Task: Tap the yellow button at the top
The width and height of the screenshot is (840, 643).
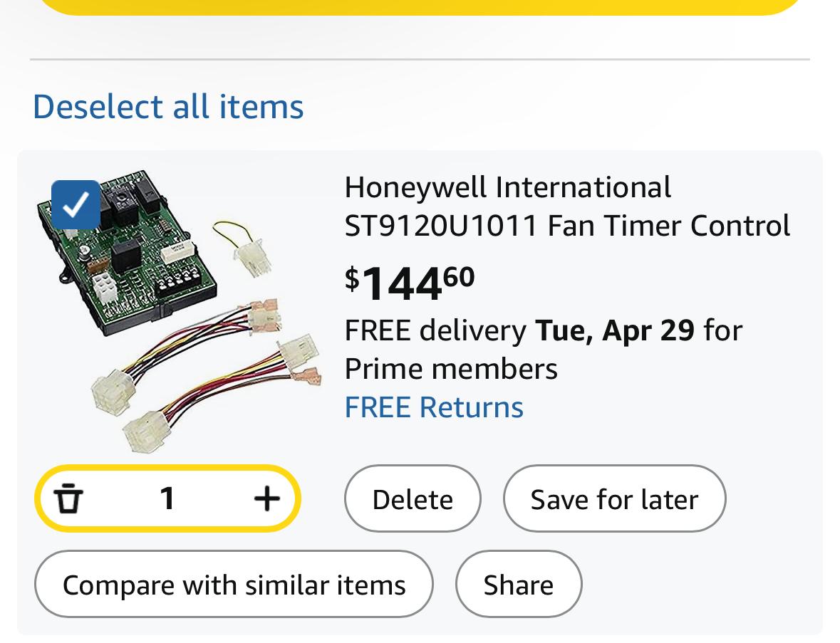Action: (420, 7)
